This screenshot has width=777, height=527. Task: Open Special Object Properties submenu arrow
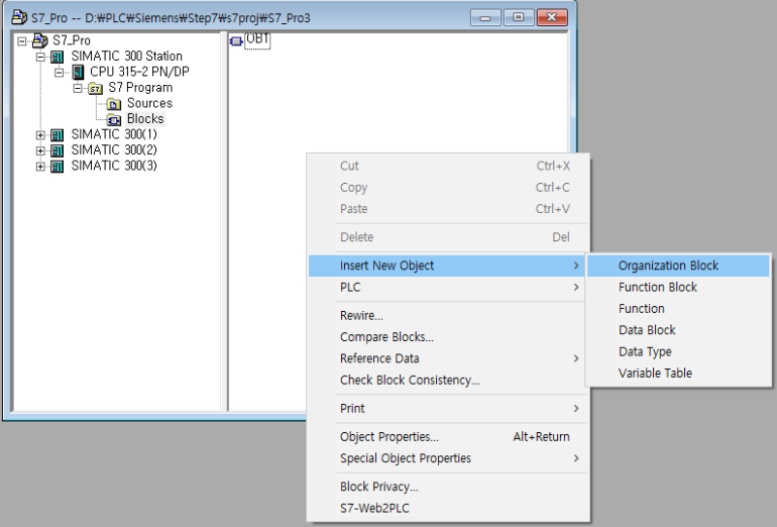click(x=576, y=459)
